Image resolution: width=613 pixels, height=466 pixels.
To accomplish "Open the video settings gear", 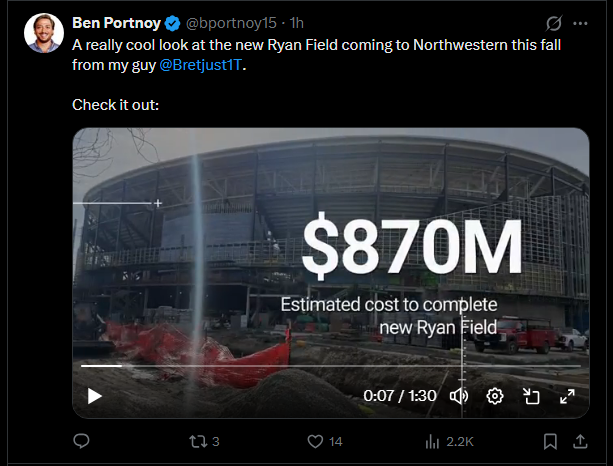I will [x=494, y=395].
